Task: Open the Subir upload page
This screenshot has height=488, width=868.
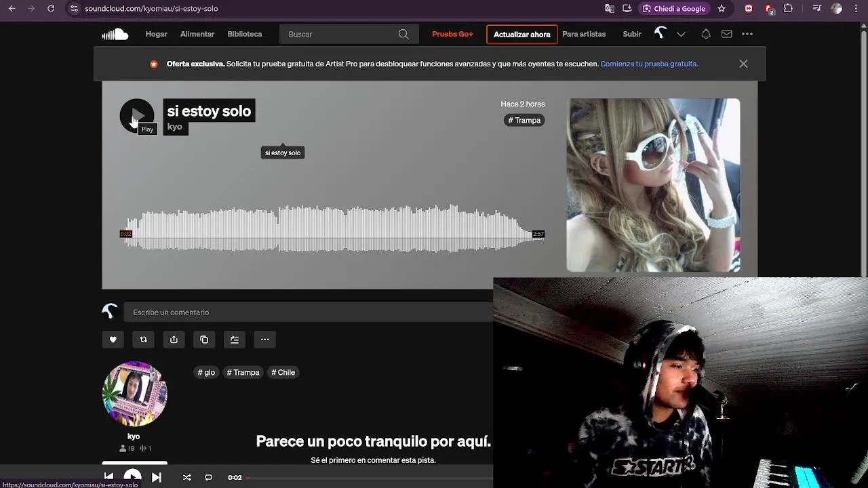Action: click(x=632, y=34)
